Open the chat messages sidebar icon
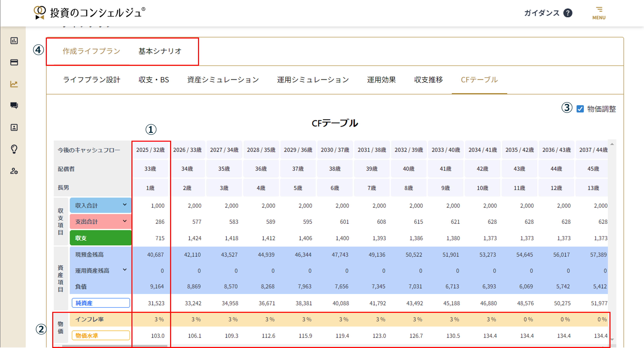Screen dimensions: 644x348 coord(14,105)
